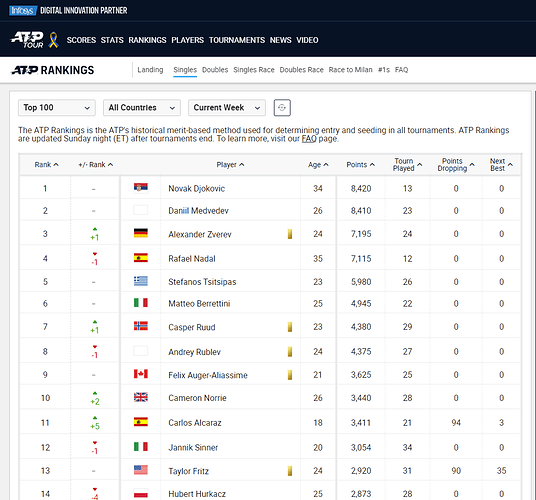Switch to the Doubles Race tab
Viewport: 536px width, 500px height.
click(x=302, y=70)
